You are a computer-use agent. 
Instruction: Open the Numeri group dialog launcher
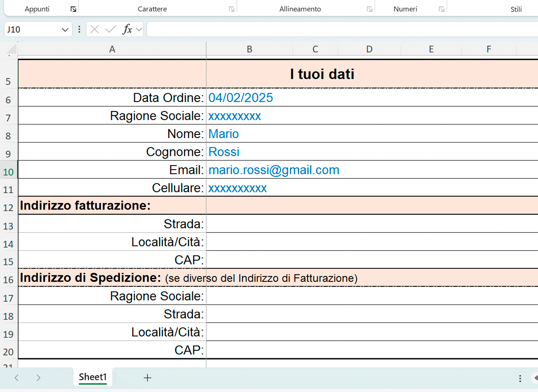[x=442, y=9]
